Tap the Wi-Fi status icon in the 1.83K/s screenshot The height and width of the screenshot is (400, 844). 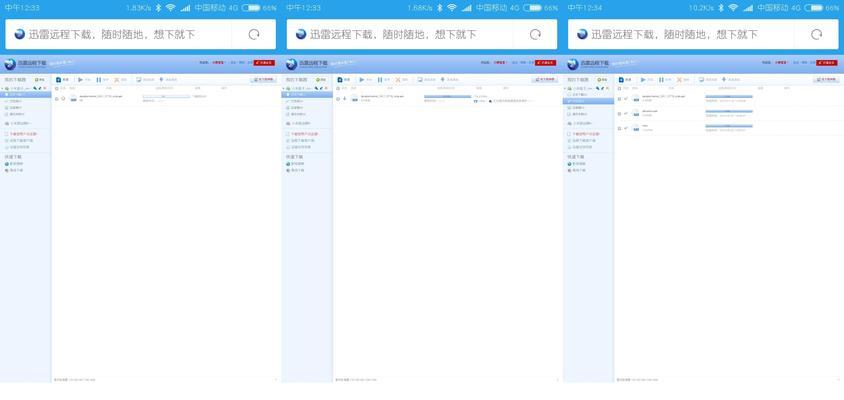171,8
